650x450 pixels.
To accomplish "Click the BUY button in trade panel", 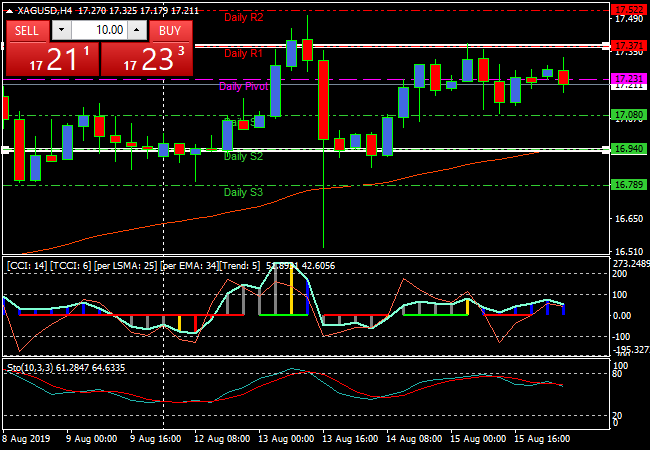I will [x=170, y=30].
